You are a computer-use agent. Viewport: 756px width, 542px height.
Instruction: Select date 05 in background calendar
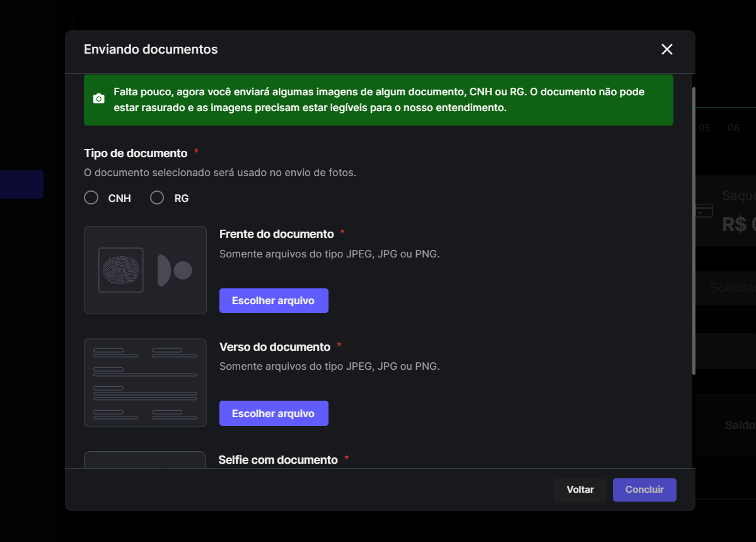(704, 128)
